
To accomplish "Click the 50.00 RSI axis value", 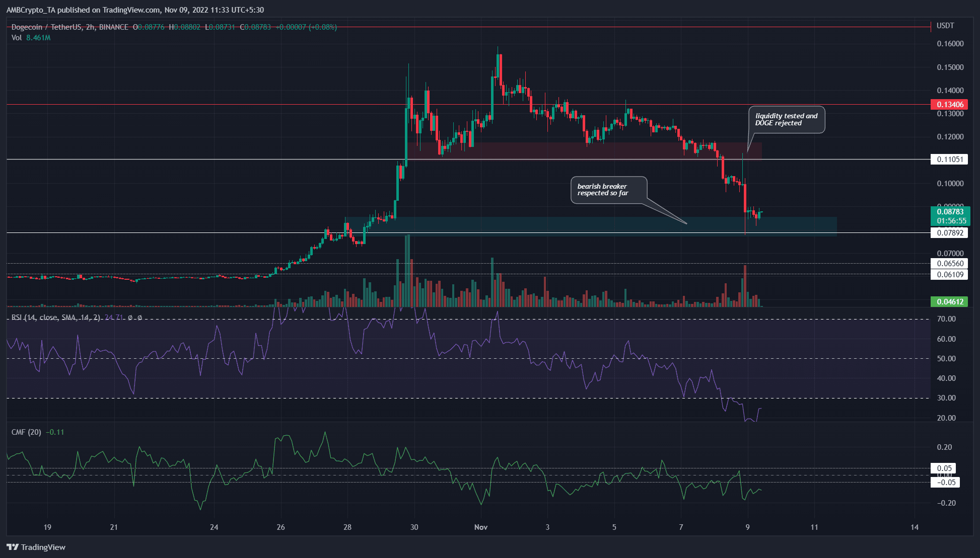I will coord(946,359).
